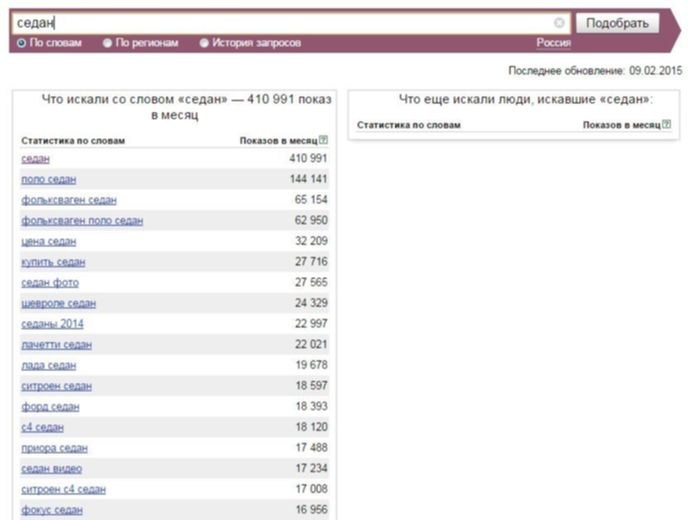Click the value 17 488 for приора седан
The height and width of the screenshot is (520, 688).
(x=312, y=447)
